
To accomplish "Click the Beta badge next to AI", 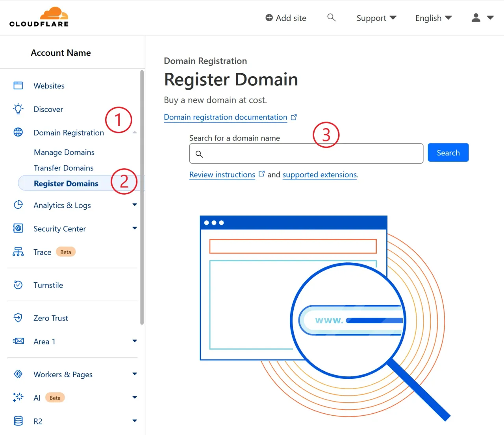I will [x=55, y=398].
